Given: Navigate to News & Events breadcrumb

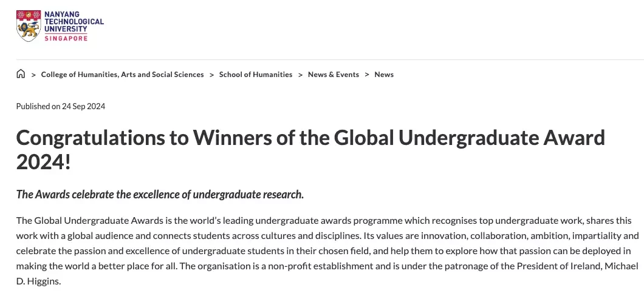Looking at the screenshot, I should point(334,75).
